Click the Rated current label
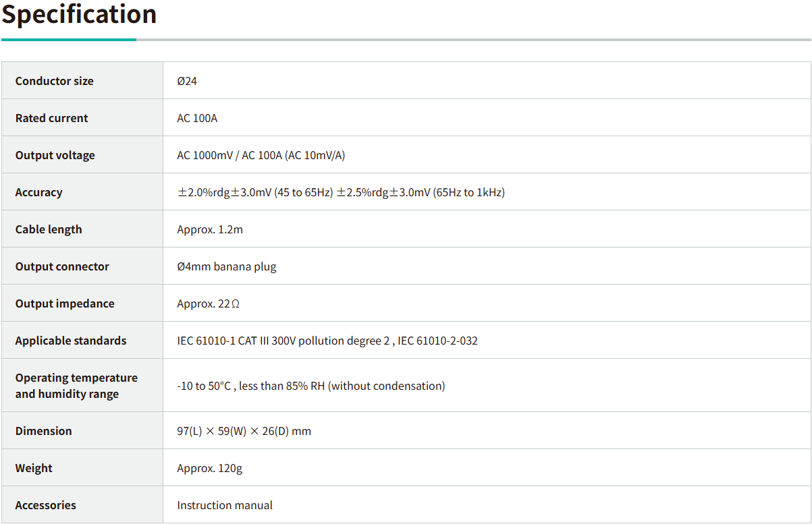This screenshot has width=812, height=524. click(x=52, y=118)
